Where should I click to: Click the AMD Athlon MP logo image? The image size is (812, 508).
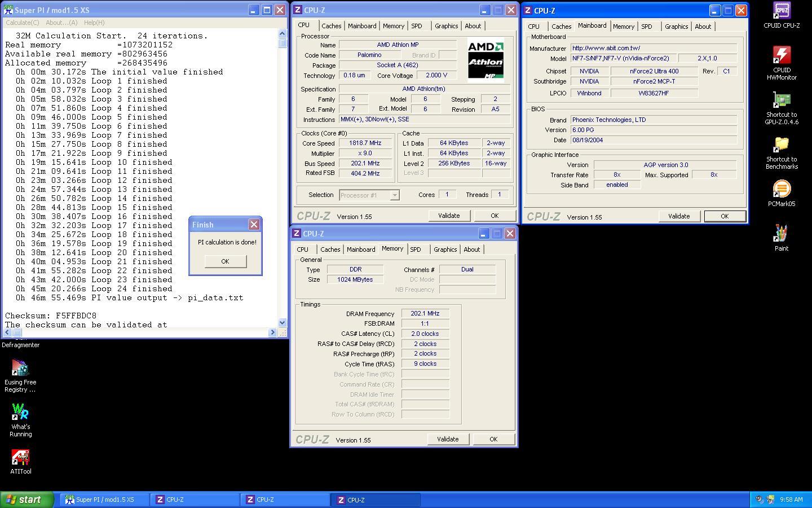pos(486,60)
